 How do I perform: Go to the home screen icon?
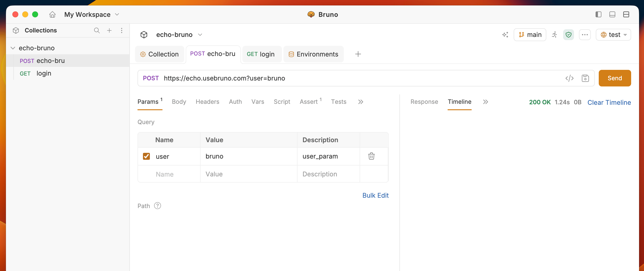(52, 15)
